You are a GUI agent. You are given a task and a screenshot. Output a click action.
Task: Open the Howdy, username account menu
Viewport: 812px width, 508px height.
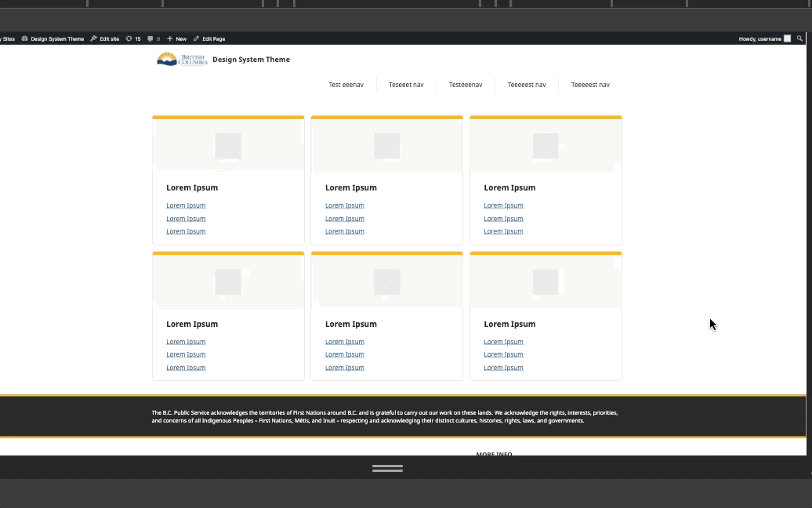(x=764, y=39)
